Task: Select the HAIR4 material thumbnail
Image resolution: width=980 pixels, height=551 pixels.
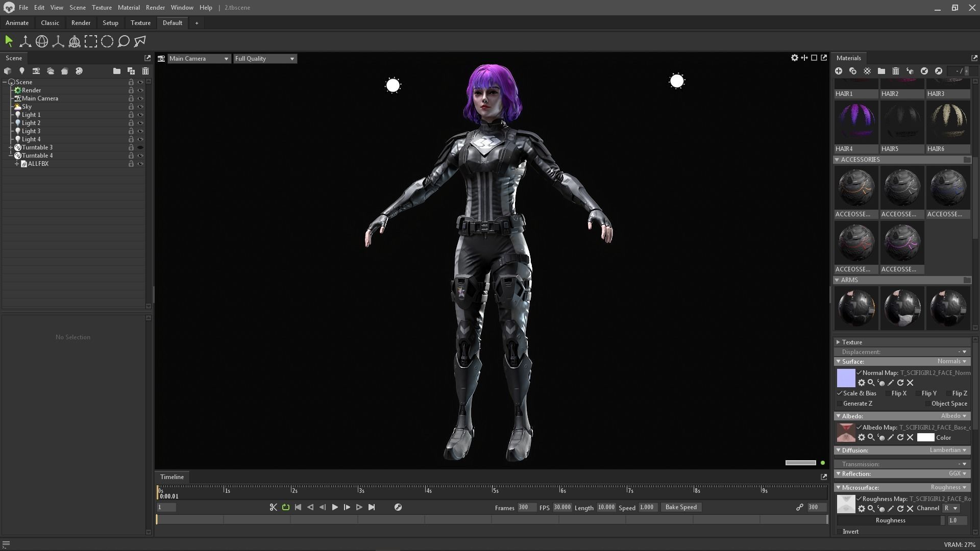Action: tap(856, 122)
